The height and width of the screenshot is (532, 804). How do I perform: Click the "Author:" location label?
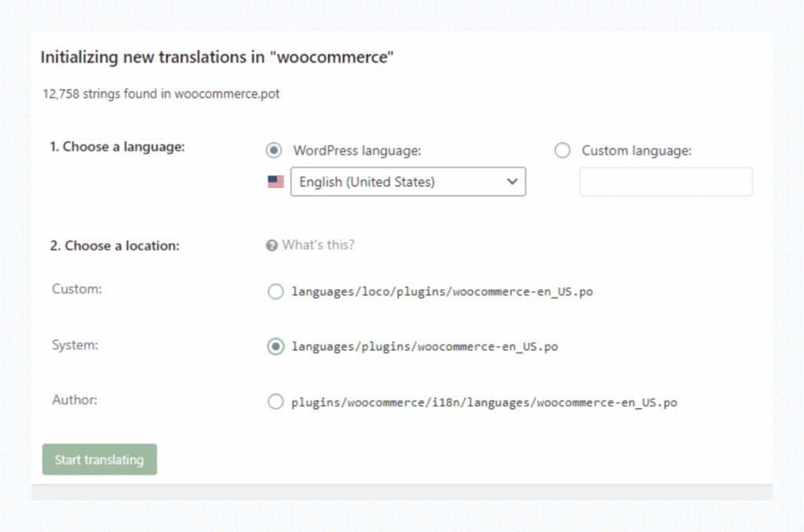75,399
